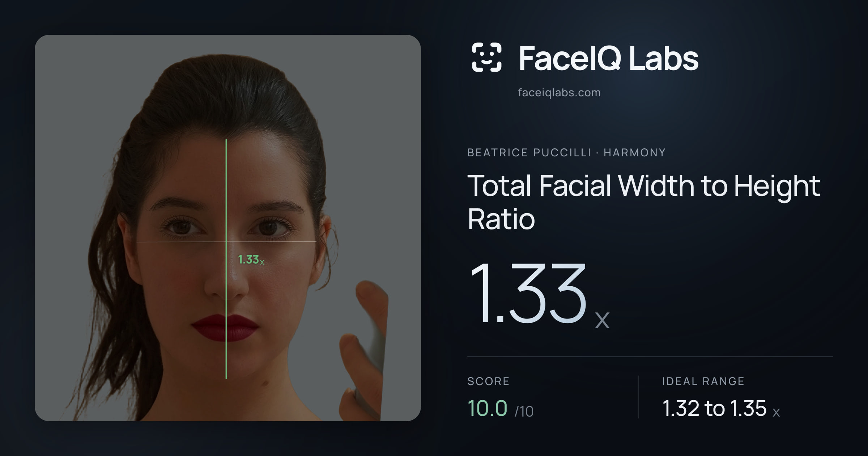Select the 'BEATRICE PUCCILLI · HARMONY' label
868x456 pixels.
(566, 152)
